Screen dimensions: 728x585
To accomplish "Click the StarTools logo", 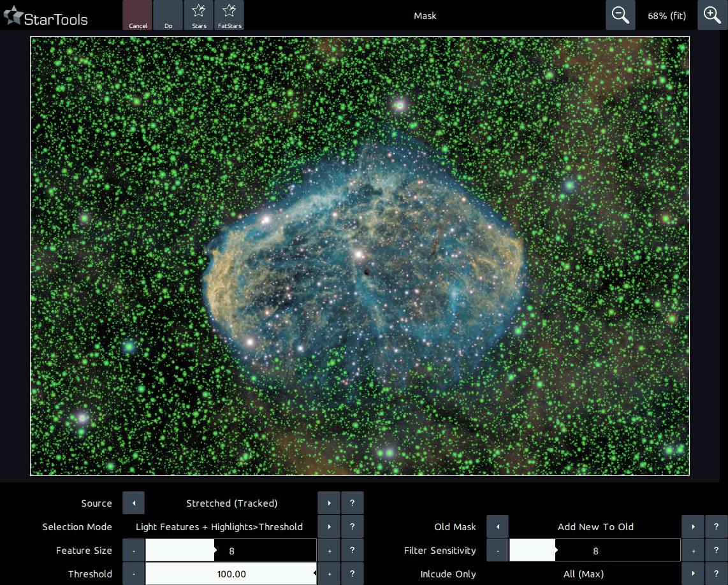I will coord(46,17).
